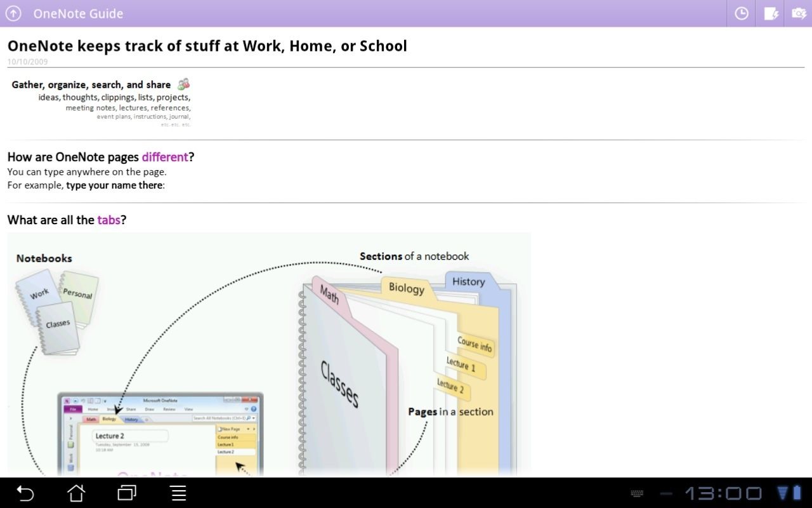Tap the keyboard icon in system bar
This screenshot has height=508, width=812.
click(x=638, y=493)
